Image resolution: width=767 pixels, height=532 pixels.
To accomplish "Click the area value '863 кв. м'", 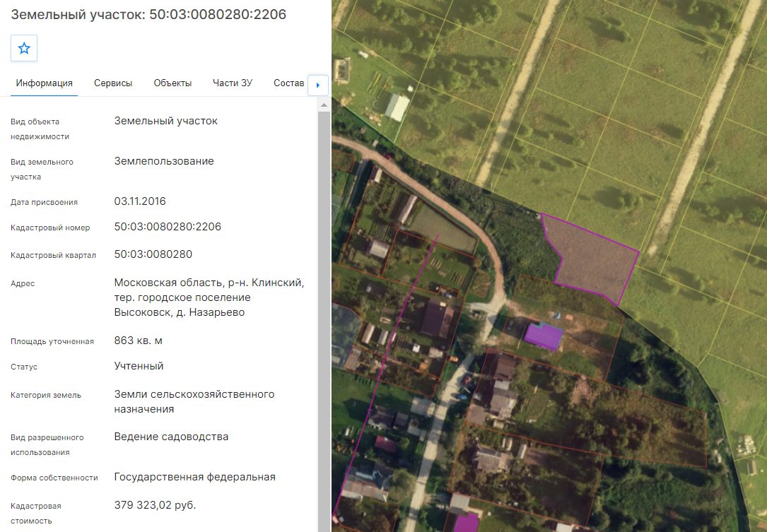I will coord(139,341).
